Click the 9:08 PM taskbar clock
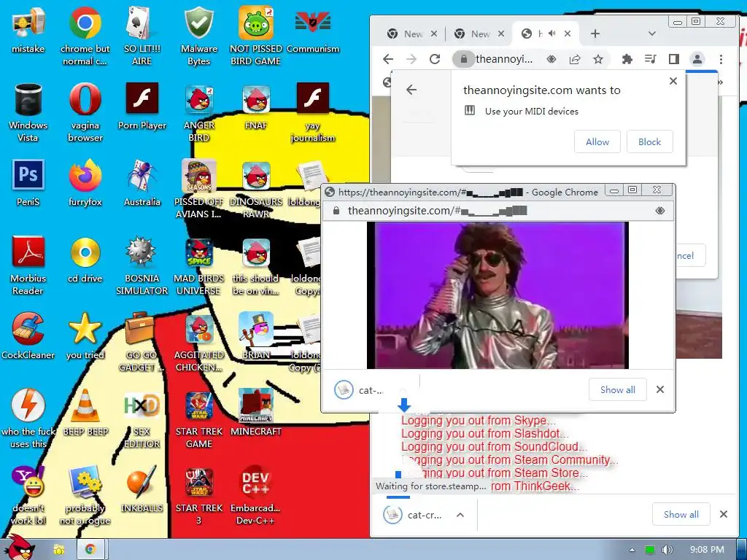The height and width of the screenshot is (560, 747). click(x=707, y=550)
